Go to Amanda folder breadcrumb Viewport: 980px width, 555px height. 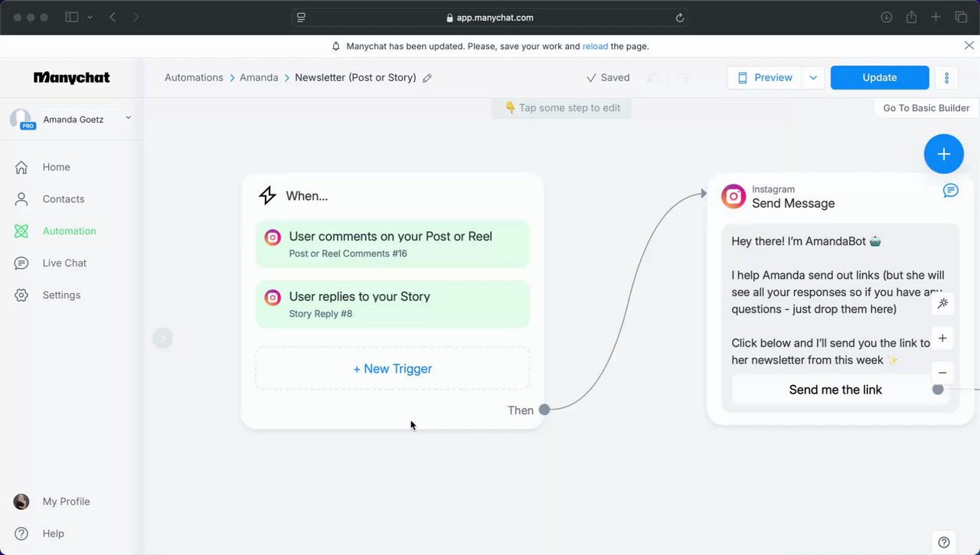click(259, 77)
